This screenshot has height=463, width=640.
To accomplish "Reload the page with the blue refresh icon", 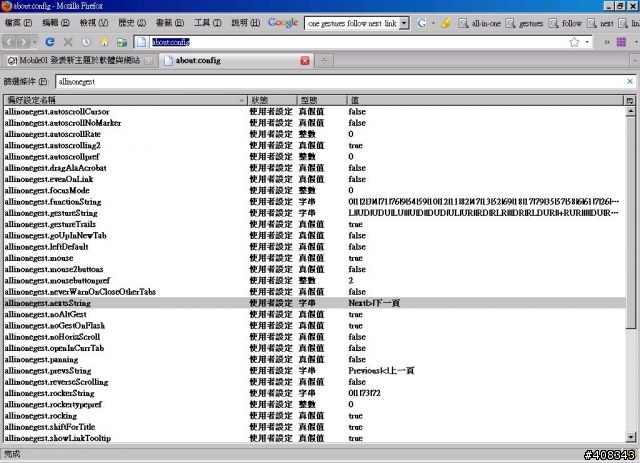I will click(50, 42).
